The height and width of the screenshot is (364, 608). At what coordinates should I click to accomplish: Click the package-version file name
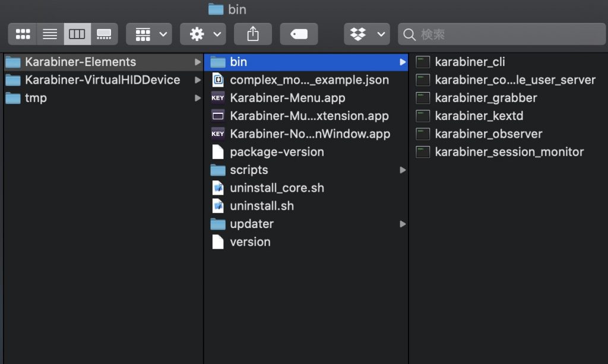277,152
